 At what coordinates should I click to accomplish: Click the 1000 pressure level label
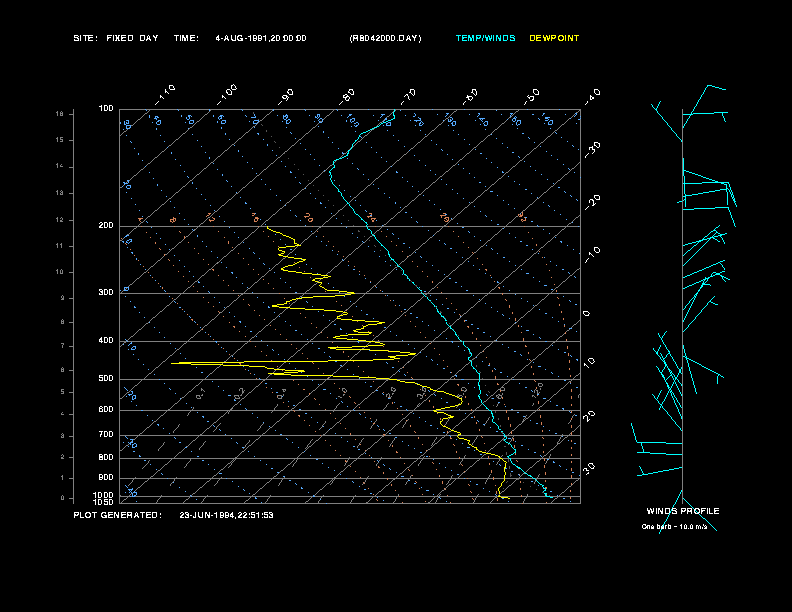click(x=104, y=495)
